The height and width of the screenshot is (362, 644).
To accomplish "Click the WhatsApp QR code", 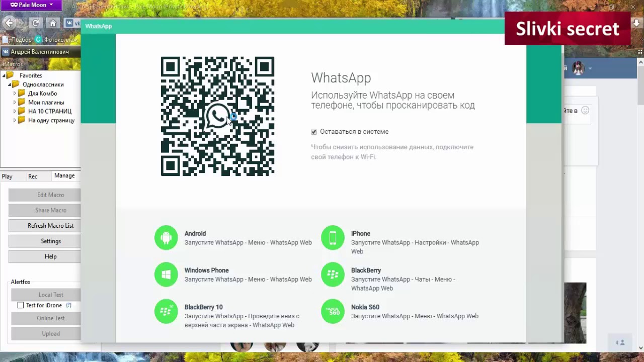I will tap(217, 116).
